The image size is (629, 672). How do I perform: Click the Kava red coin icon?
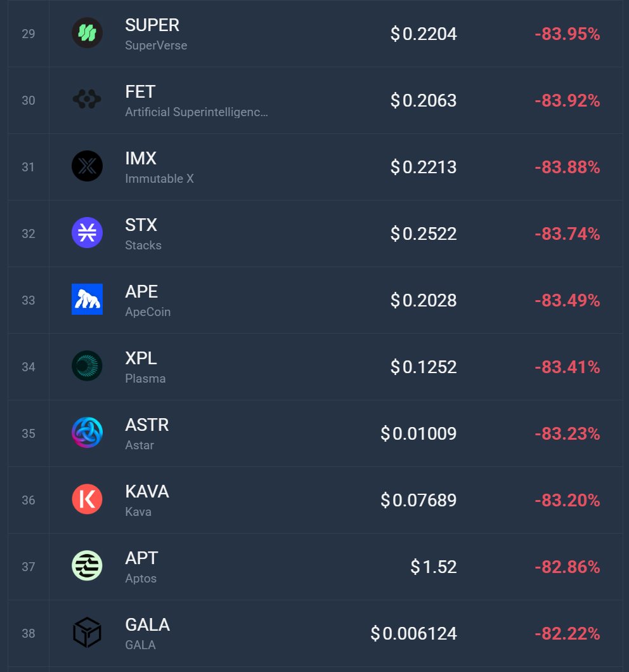point(87,499)
